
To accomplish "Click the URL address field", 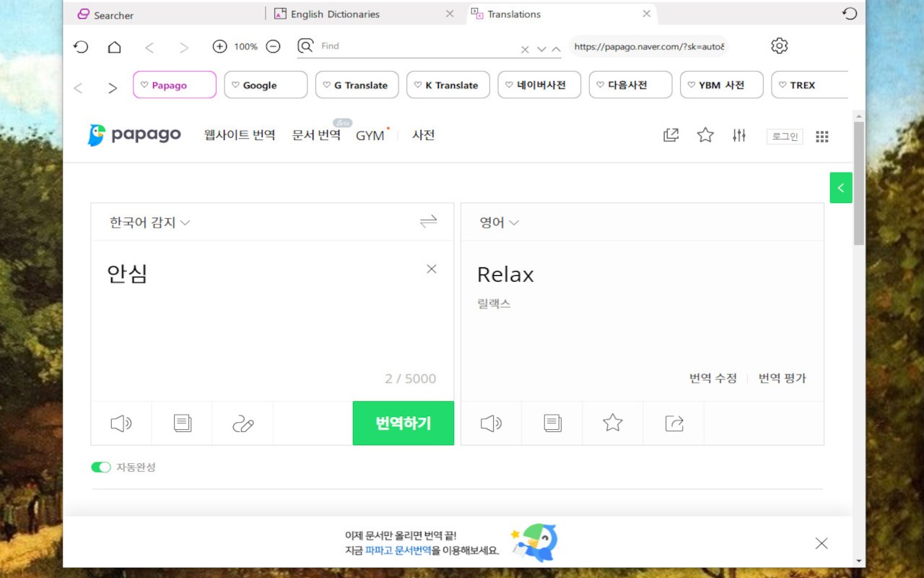I will [x=649, y=46].
